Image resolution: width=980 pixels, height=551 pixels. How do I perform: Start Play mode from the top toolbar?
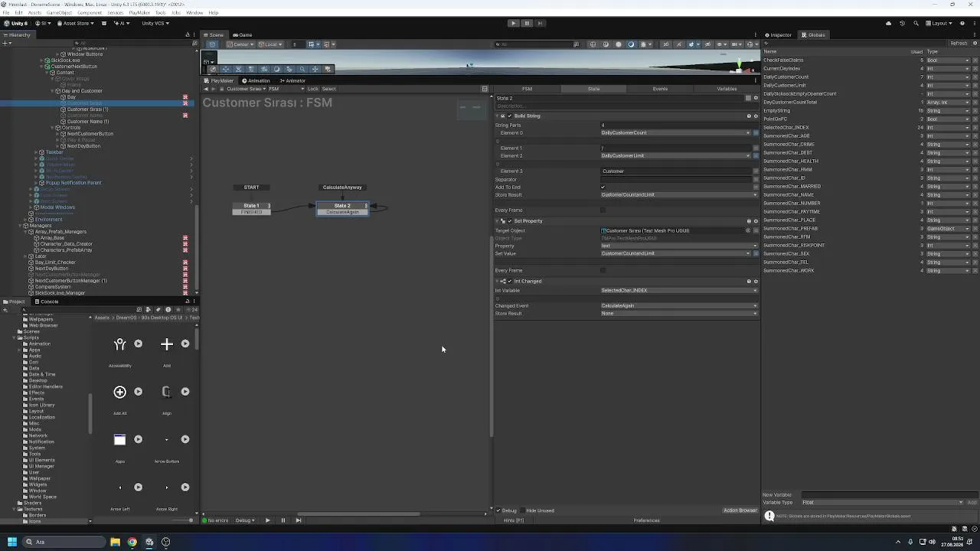tap(514, 23)
